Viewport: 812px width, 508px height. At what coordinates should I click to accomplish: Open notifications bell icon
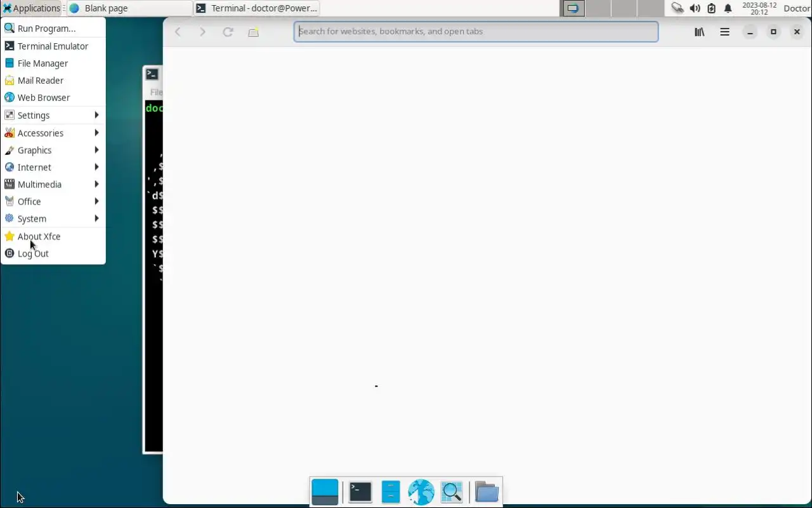click(x=728, y=8)
